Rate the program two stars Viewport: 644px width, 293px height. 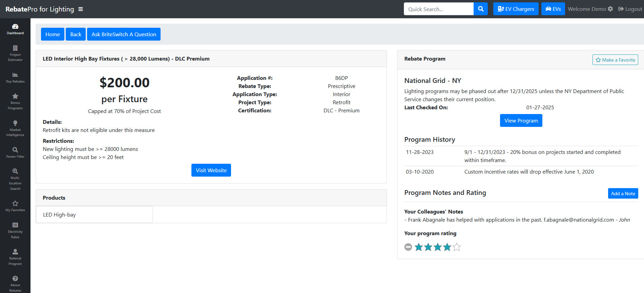pyautogui.click(x=428, y=247)
